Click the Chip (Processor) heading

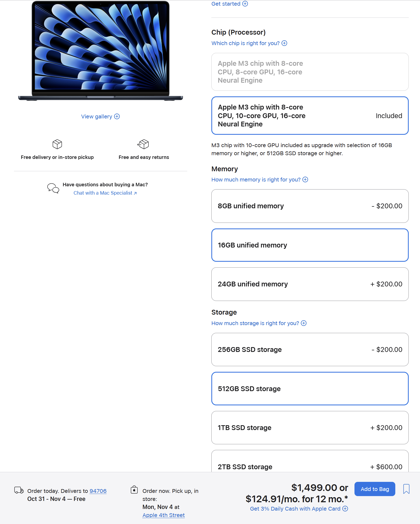pos(238,32)
